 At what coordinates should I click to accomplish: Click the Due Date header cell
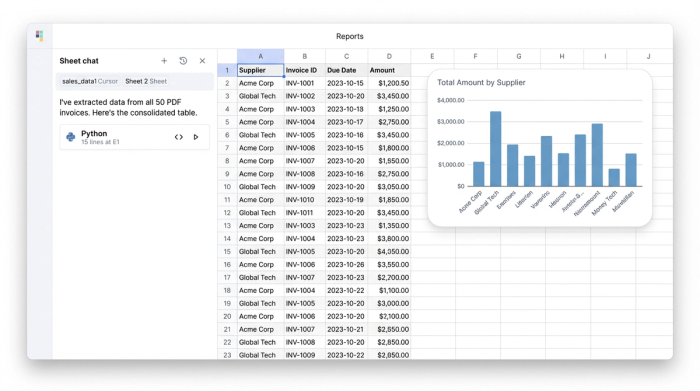click(x=346, y=70)
